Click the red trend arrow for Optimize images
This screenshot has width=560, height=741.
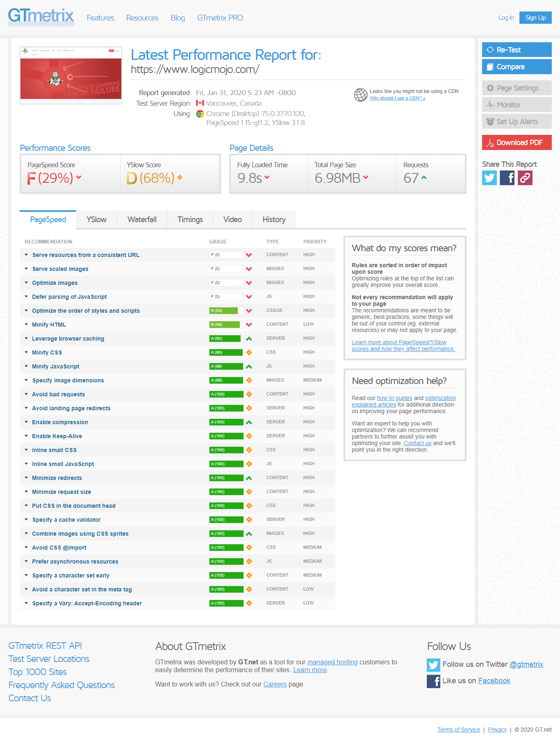pyautogui.click(x=249, y=283)
